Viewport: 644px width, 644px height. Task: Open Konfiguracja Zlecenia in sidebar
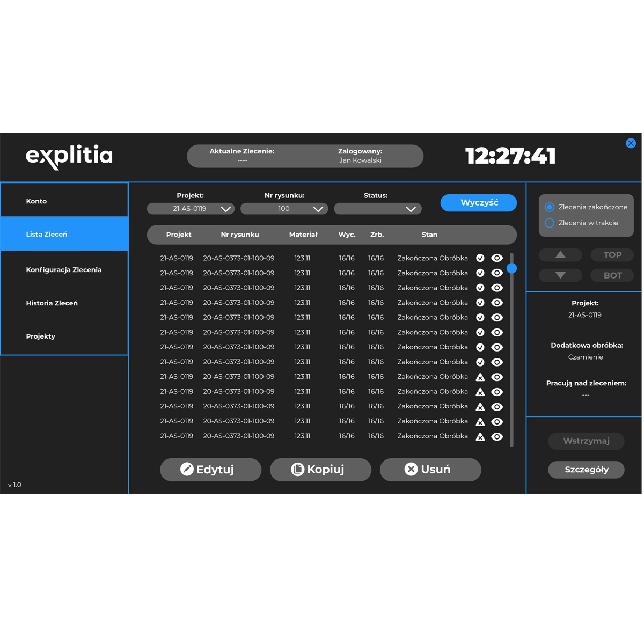(64, 270)
